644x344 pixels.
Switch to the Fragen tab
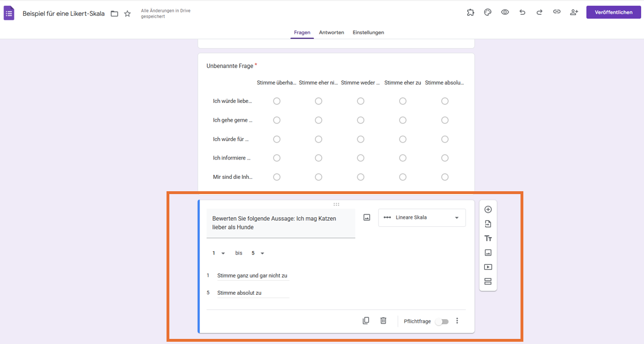point(302,32)
